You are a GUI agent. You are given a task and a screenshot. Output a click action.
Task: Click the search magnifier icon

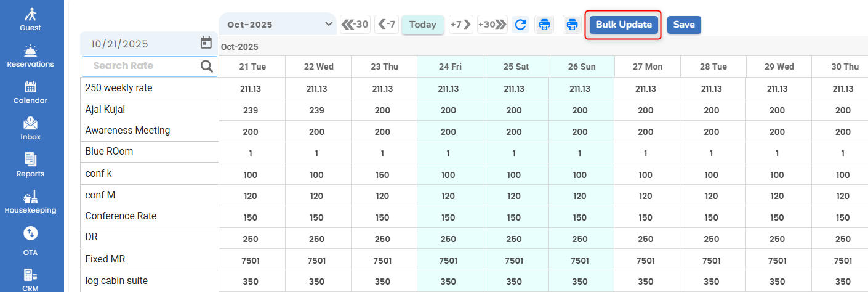pos(206,66)
